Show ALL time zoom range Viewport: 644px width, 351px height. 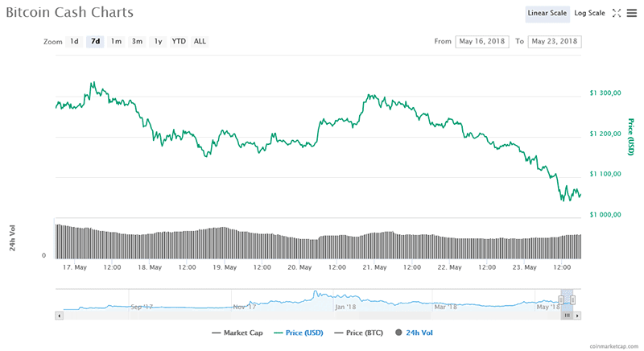[x=200, y=41]
